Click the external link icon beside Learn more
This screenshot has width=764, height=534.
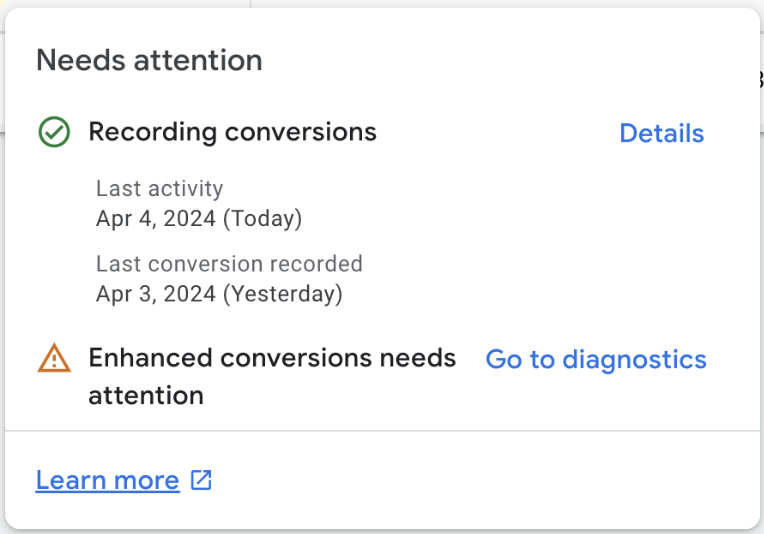[201, 480]
